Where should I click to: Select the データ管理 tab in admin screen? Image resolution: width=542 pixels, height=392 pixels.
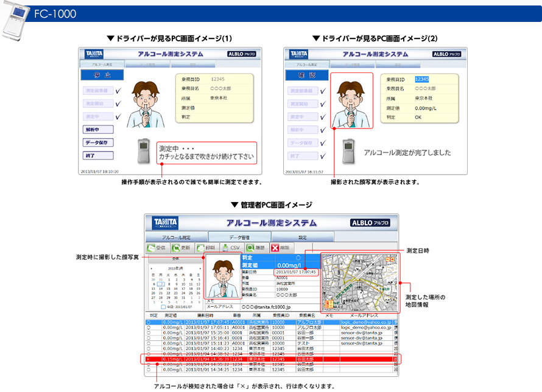239,237
